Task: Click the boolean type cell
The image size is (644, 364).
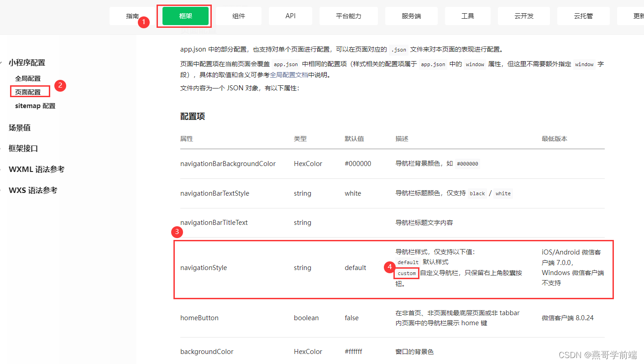Action: [306, 318]
